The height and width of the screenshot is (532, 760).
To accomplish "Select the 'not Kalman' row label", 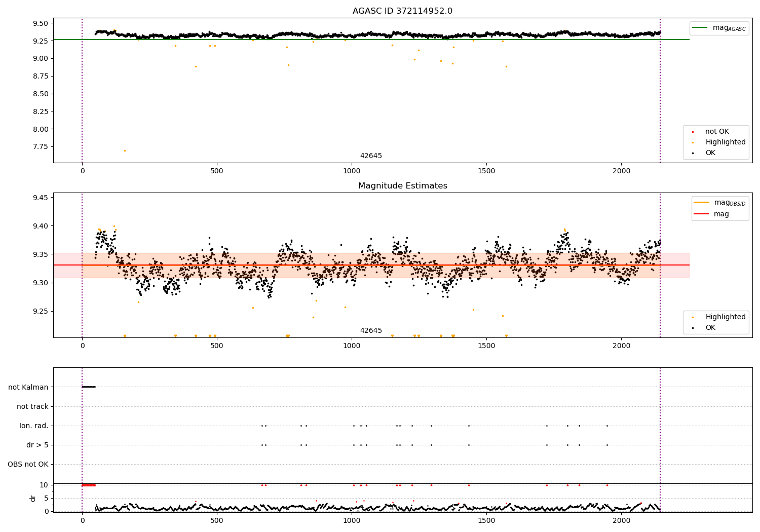I will [x=28, y=387].
